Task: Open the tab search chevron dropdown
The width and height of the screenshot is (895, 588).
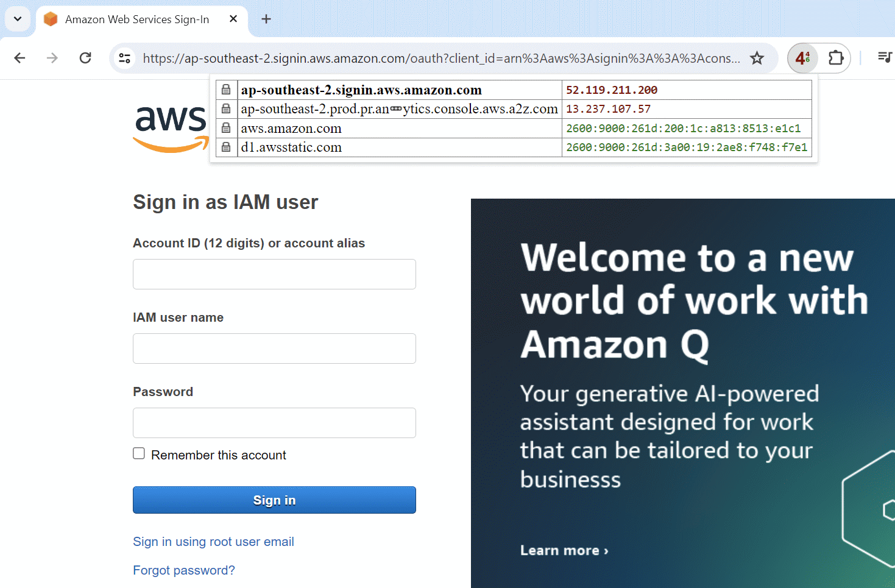Action: point(18,19)
